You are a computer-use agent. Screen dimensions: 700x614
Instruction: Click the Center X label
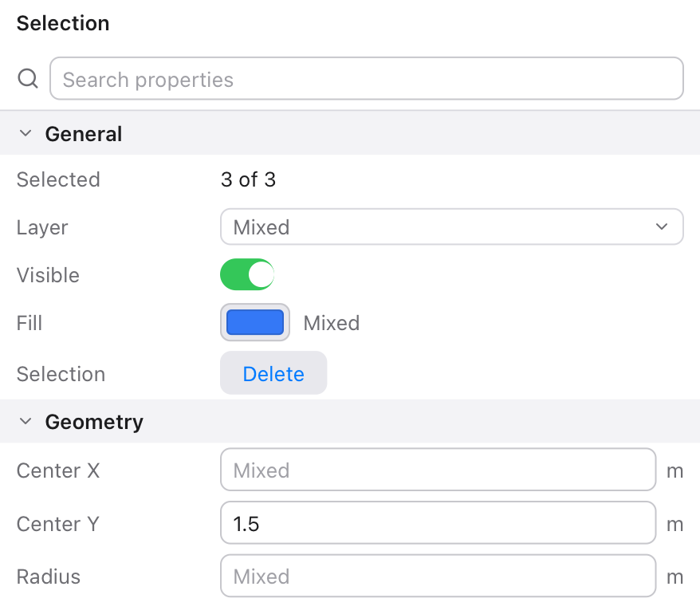click(58, 470)
